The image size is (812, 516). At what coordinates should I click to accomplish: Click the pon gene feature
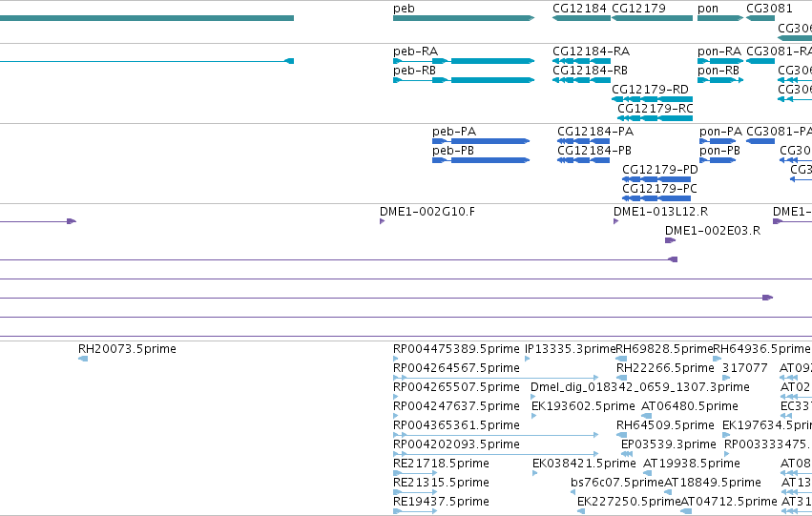click(x=720, y=18)
